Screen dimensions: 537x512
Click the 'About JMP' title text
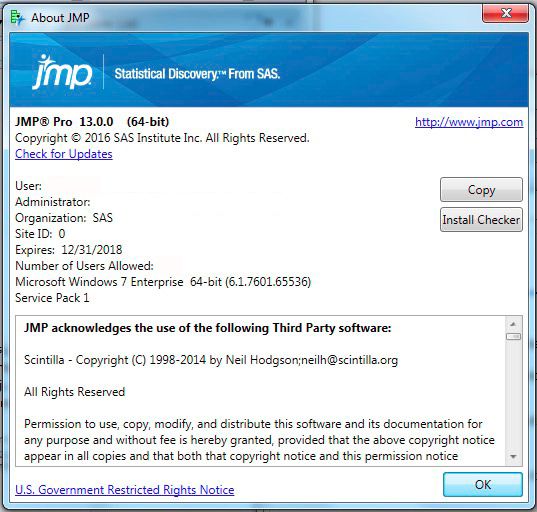pyautogui.click(x=60, y=17)
